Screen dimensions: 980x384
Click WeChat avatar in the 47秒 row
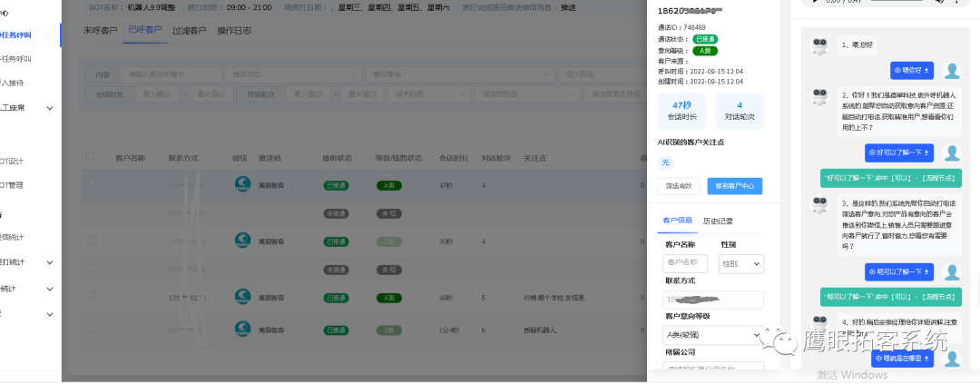[242, 184]
